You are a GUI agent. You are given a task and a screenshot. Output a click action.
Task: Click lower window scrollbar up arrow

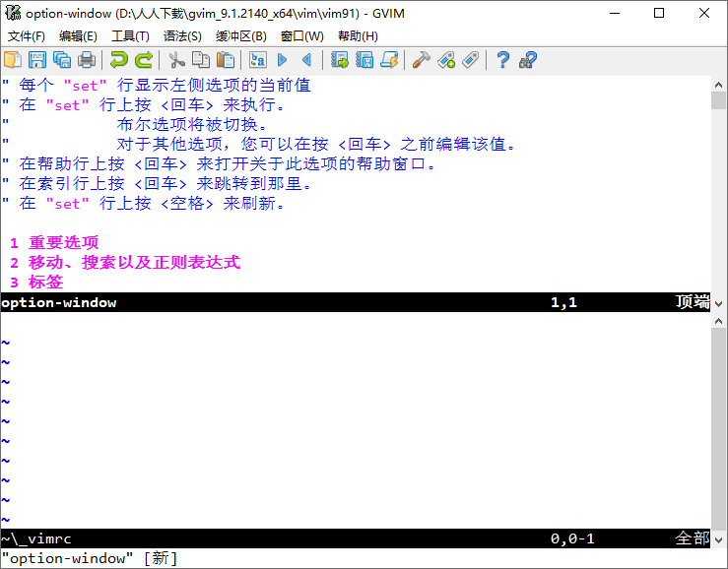(x=719, y=321)
